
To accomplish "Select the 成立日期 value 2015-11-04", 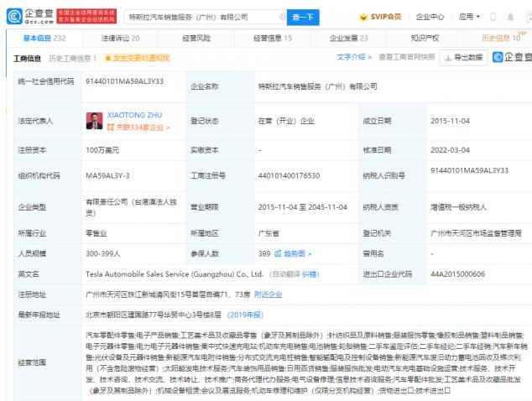I will [x=450, y=121].
